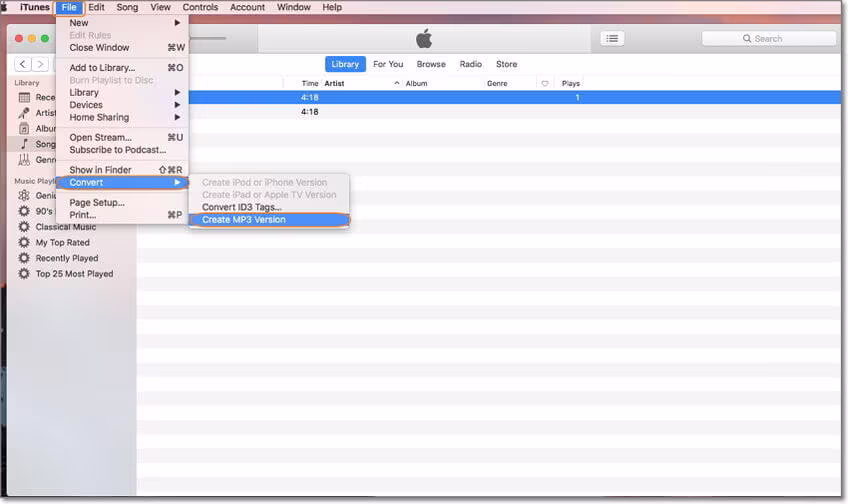Go back with the left chevron button

coord(23,64)
